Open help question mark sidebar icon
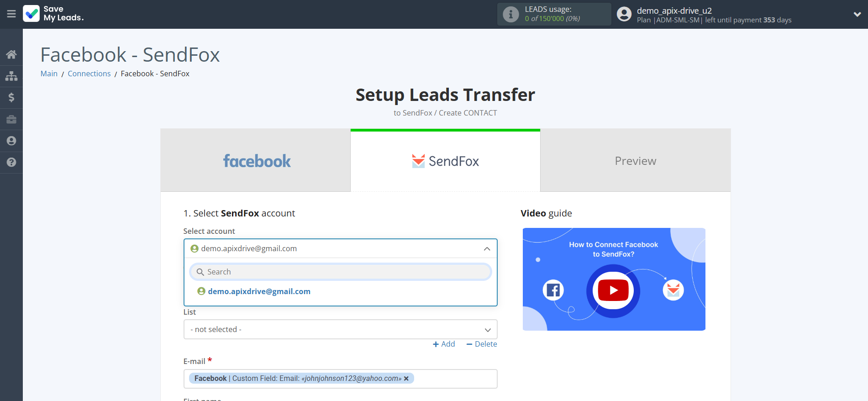Image resolution: width=868 pixels, height=401 pixels. (11, 162)
